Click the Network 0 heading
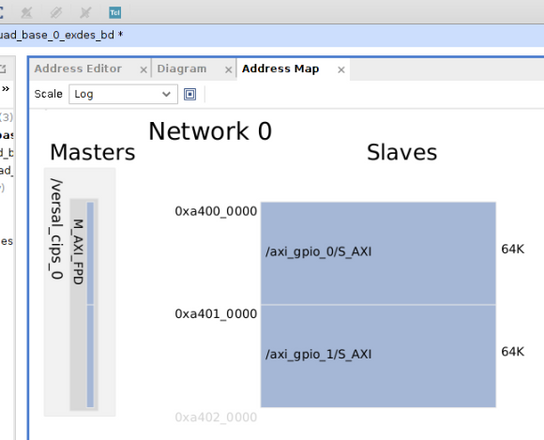 point(210,131)
